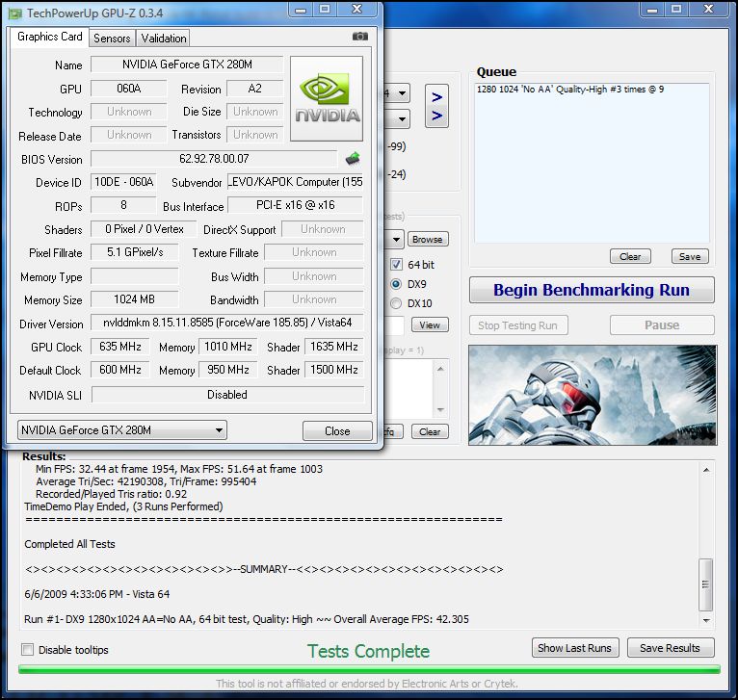Click the results scroll up arrow
The width and height of the screenshot is (738, 700).
coord(706,470)
